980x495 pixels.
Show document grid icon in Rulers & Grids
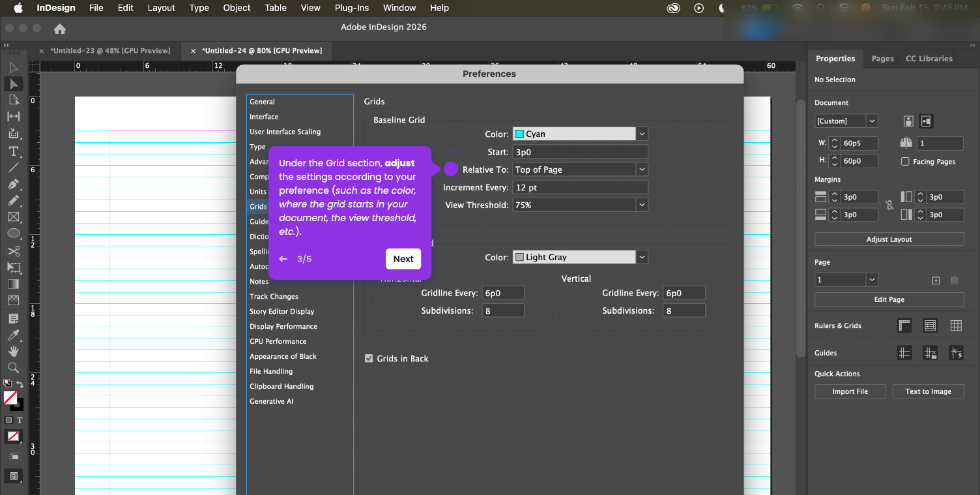pos(956,325)
